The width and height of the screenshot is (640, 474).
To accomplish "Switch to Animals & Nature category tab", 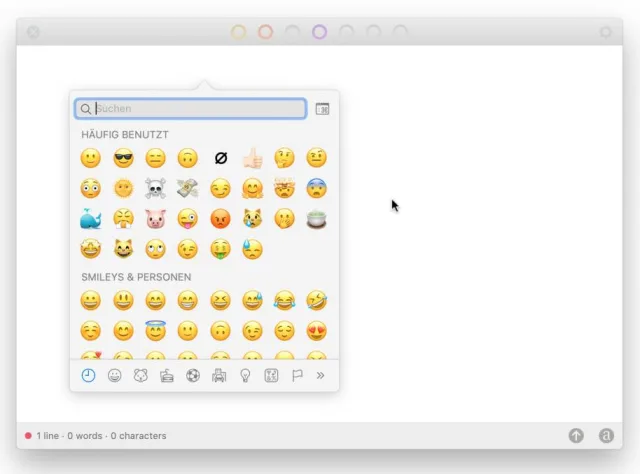I will (141, 375).
